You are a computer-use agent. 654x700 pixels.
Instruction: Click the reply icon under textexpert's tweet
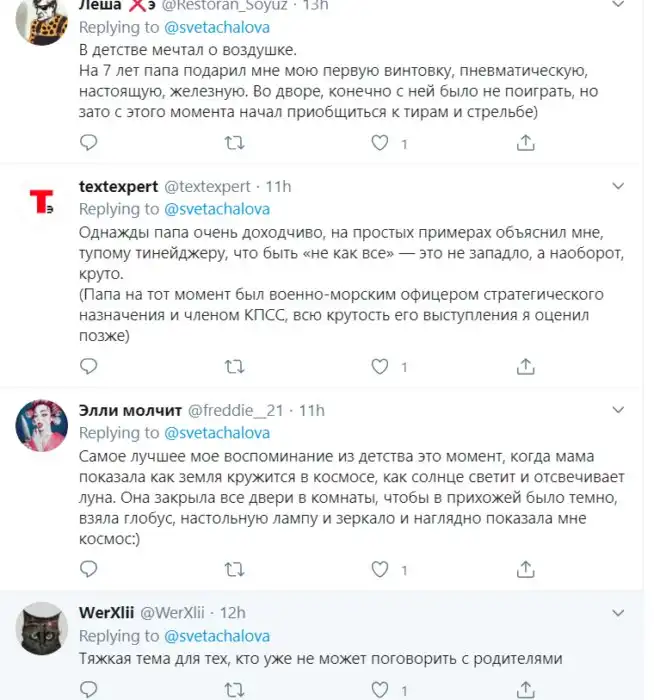[90, 367]
